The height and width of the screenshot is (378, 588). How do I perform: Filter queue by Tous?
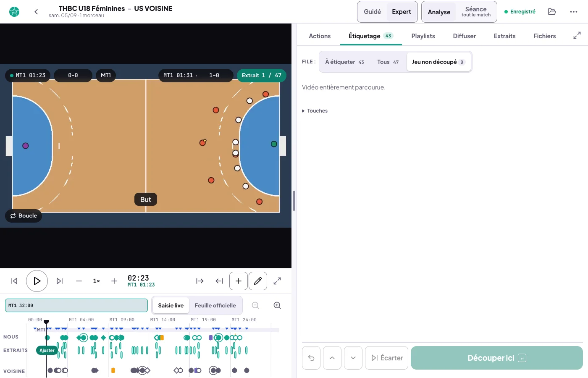[x=388, y=62]
